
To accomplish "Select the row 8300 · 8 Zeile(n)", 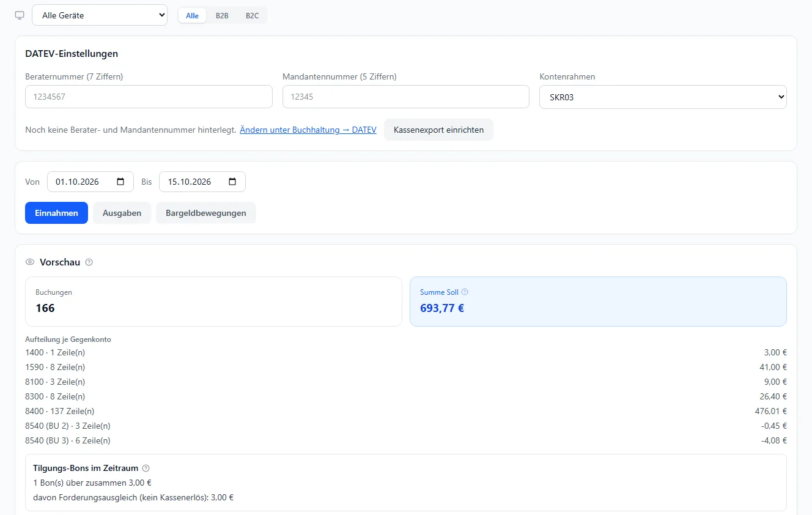I will [406, 396].
